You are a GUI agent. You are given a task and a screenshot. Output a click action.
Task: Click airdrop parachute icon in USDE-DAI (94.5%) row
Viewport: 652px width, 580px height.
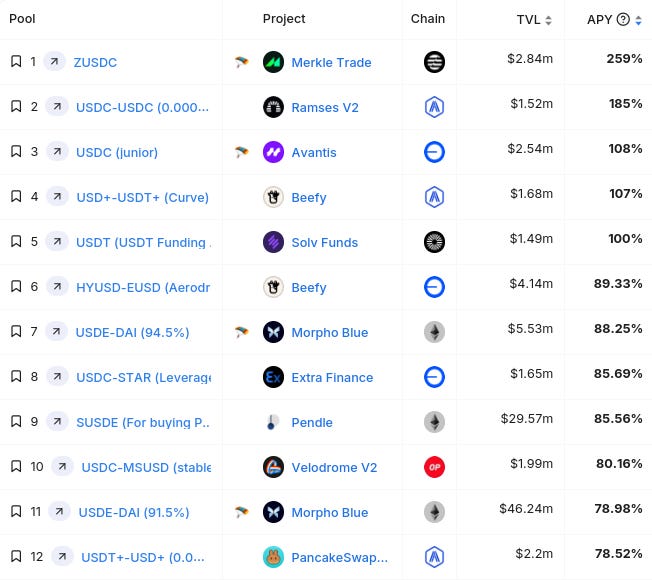pyautogui.click(x=242, y=332)
